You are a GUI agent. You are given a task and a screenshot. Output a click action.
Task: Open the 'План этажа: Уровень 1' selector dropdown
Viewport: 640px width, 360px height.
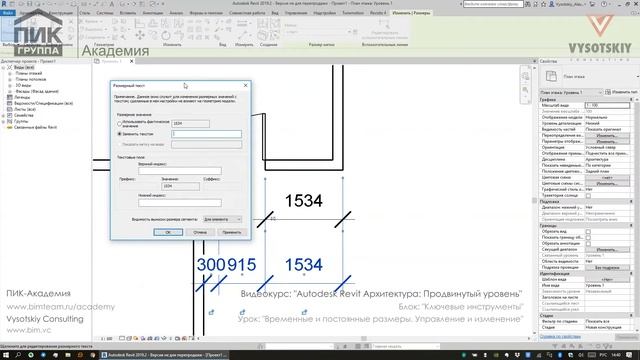tap(571, 93)
